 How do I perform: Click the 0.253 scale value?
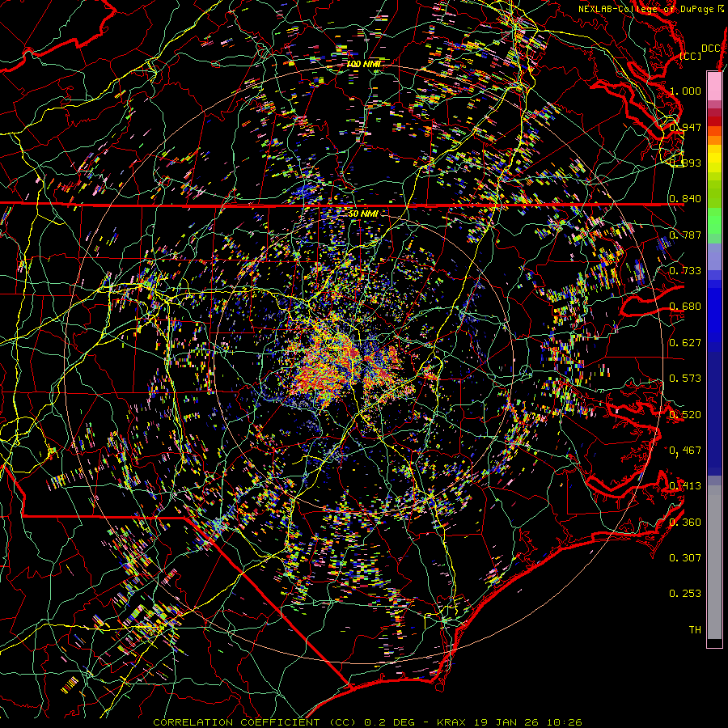point(685,594)
